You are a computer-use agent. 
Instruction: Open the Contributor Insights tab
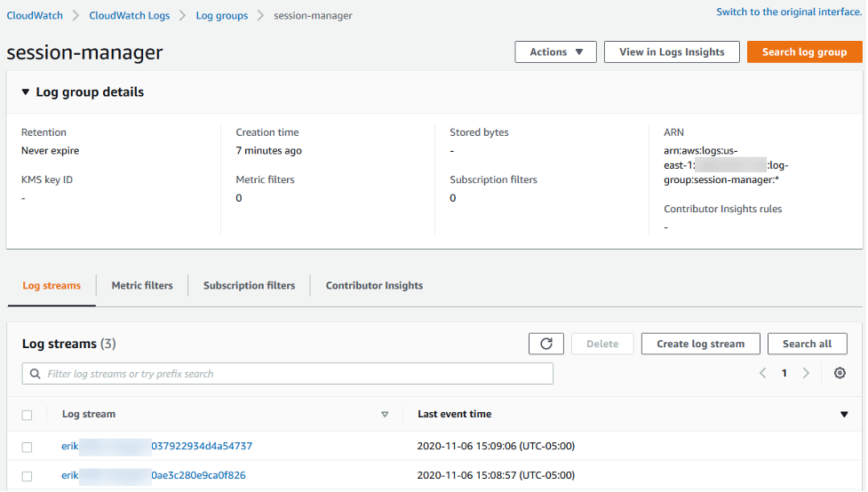(374, 286)
